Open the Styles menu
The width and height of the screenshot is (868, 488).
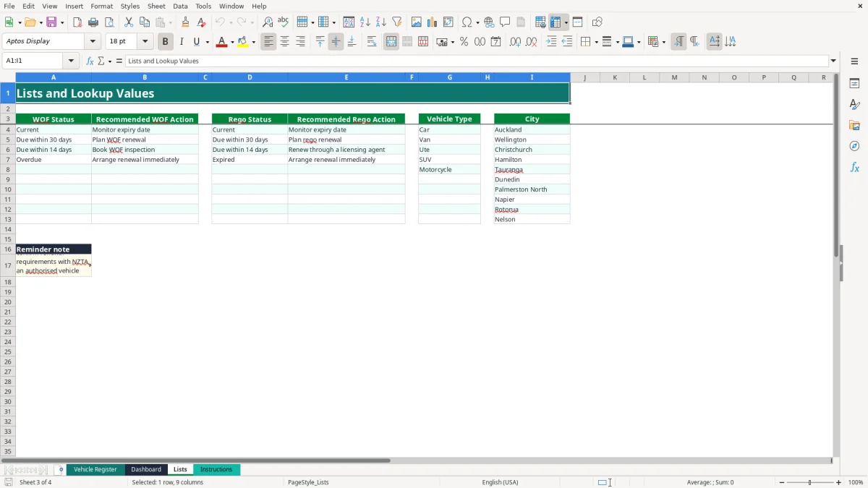point(130,6)
